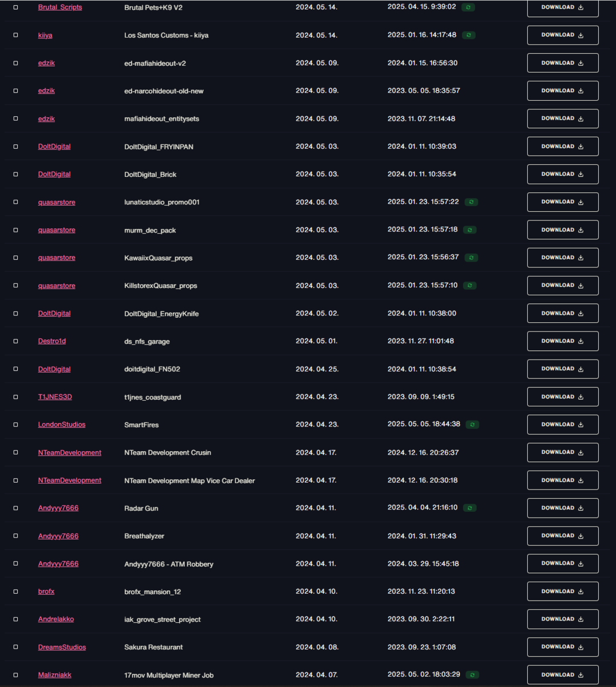Check the box for Sakura Restaurant row
The image size is (616, 687).
[x=15, y=647]
